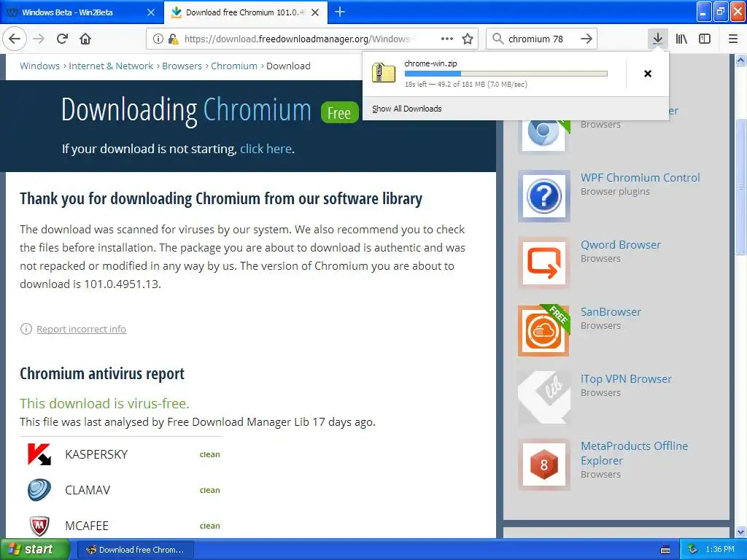Click the Forward navigation arrow
The image size is (747, 560).
39,39
